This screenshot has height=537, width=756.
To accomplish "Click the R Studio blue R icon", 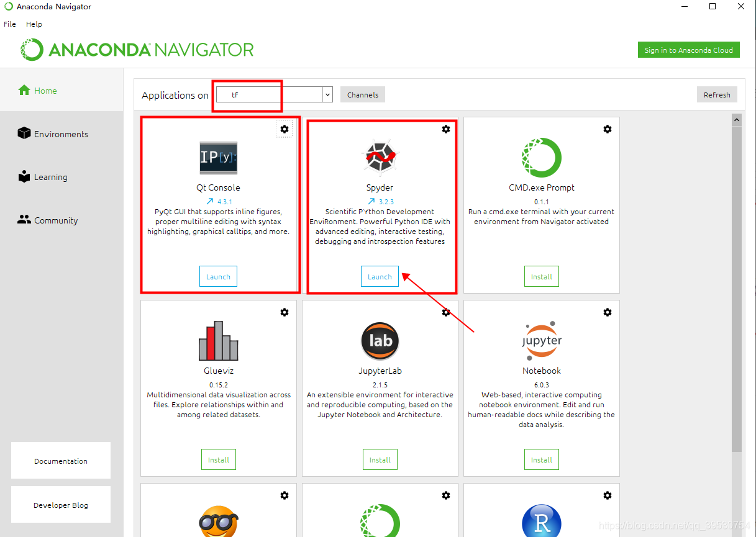I will click(x=541, y=520).
